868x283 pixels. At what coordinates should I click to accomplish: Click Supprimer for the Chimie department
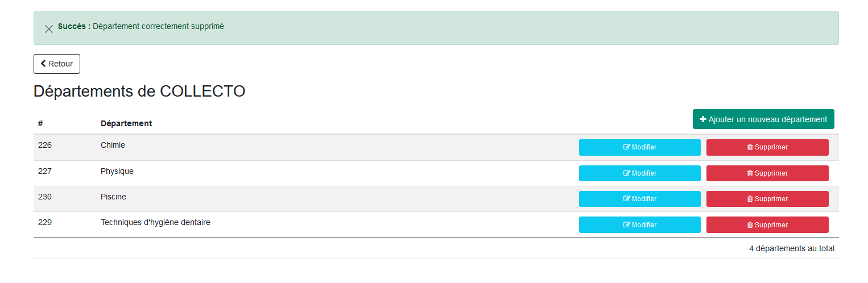(x=767, y=147)
